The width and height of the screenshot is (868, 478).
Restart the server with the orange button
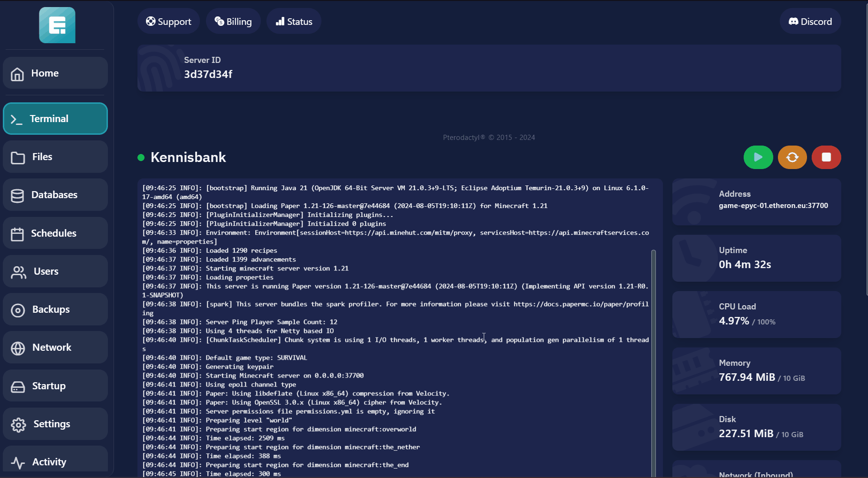pyautogui.click(x=792, y=157)
